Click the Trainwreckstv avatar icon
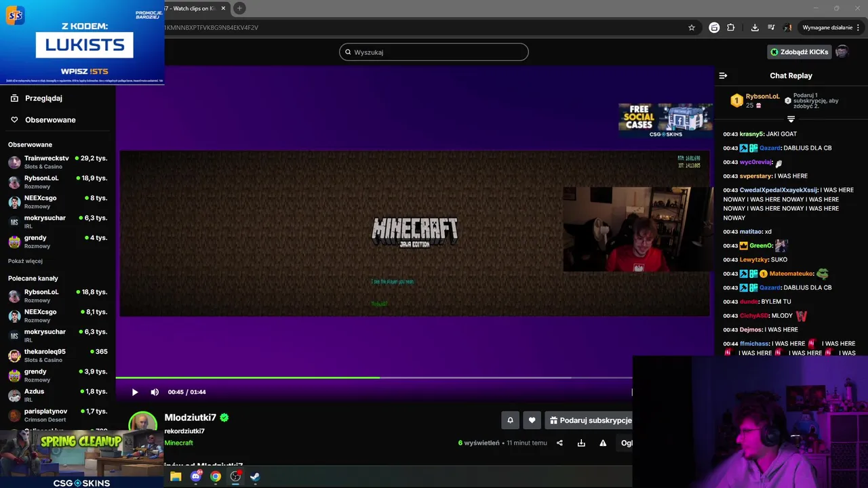The width and height of the screenshot is (868, 488). tap(14, 163)
